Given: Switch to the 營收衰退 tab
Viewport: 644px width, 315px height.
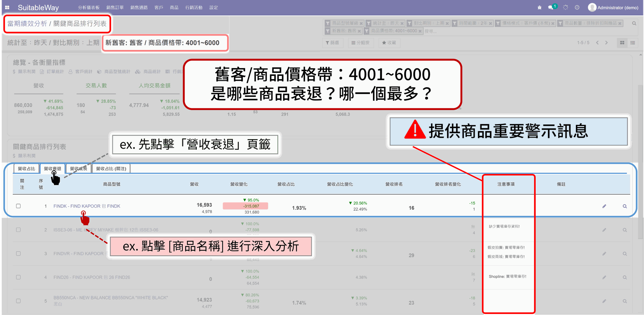Looking at the screenshot, I should [52, 169].
